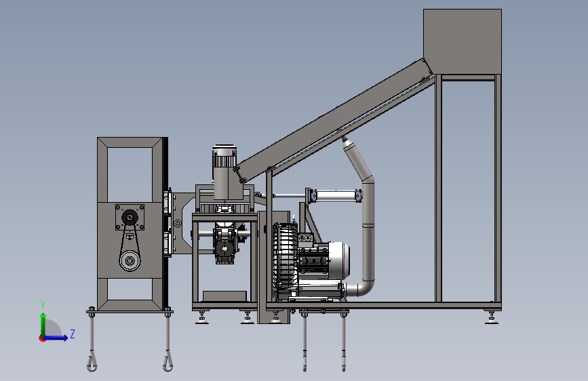The width and height of the screenshot is (588, 381).
Task: Click the 'Z' label on the orientation triad
Action: pos(73,334)
